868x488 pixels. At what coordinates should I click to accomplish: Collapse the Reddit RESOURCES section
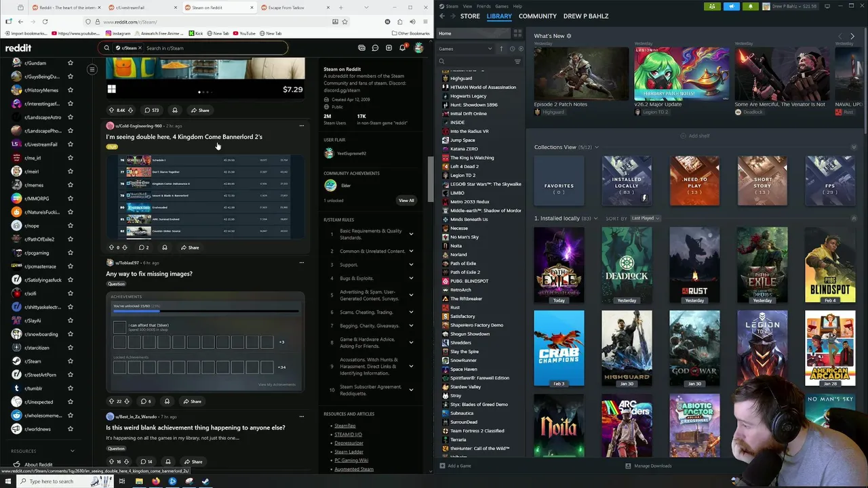(x=73, y=451)
